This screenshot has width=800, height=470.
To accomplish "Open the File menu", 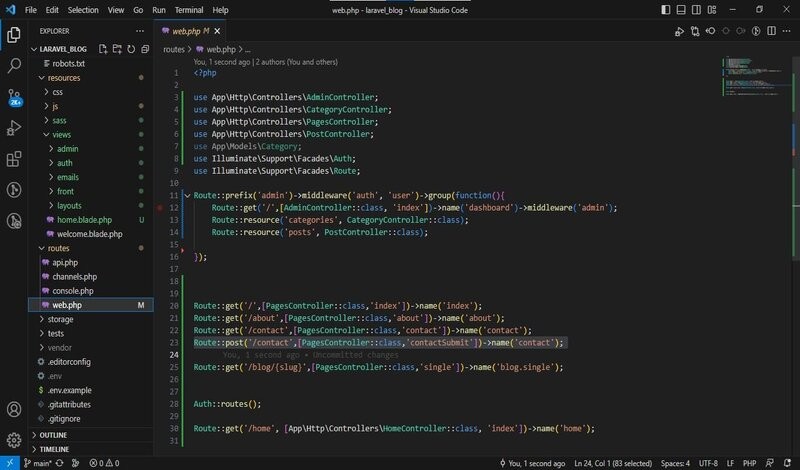I will point(31,10).
